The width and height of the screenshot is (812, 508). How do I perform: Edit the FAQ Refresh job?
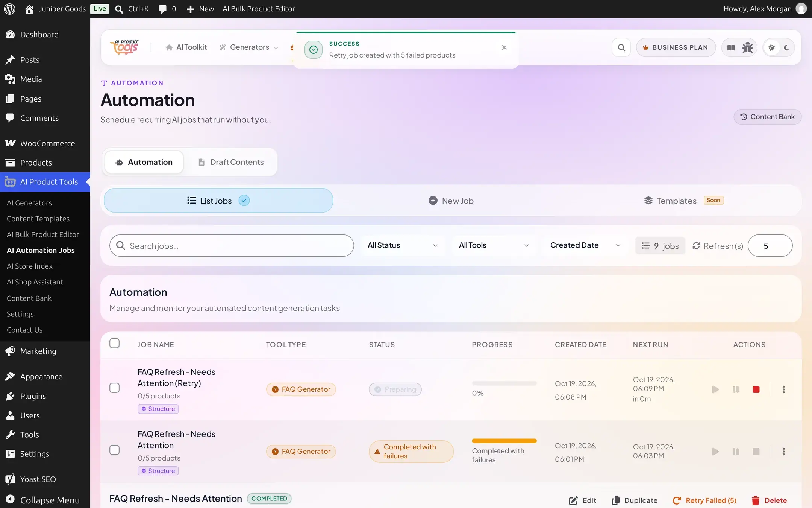(582, 500)
